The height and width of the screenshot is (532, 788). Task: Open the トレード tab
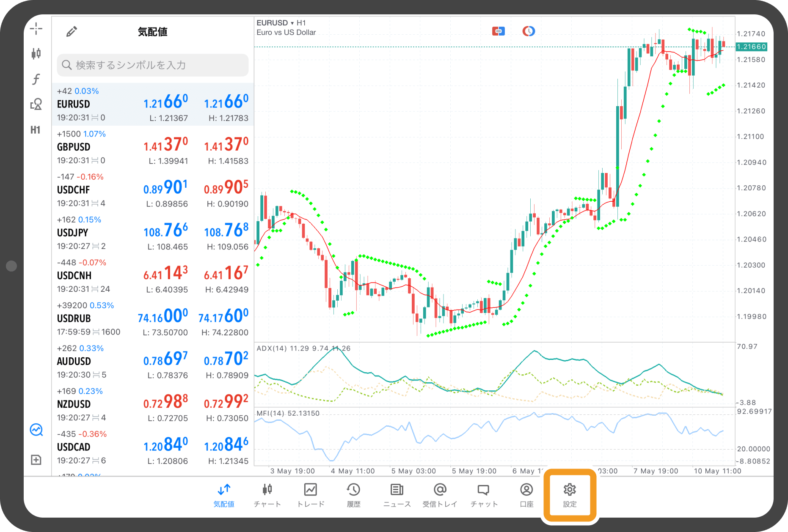pyautogui.click(x=311, y=495)
